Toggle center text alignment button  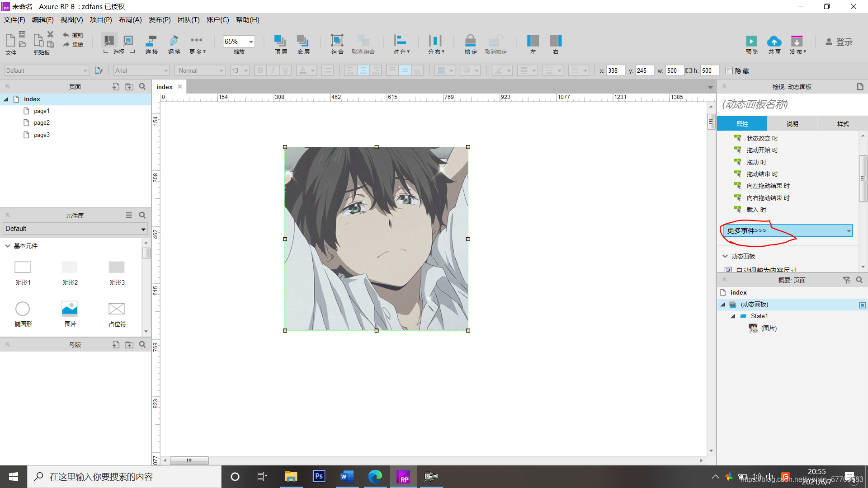coord(363,70)
